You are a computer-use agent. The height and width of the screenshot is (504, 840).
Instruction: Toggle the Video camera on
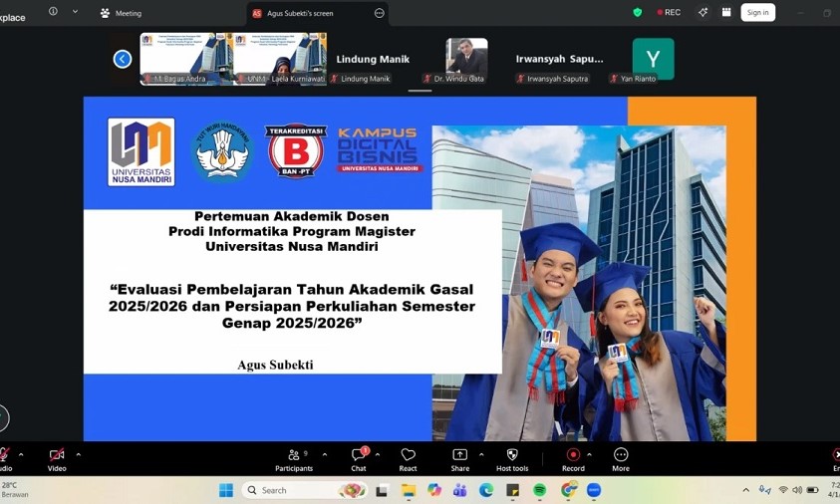(57, 458)
